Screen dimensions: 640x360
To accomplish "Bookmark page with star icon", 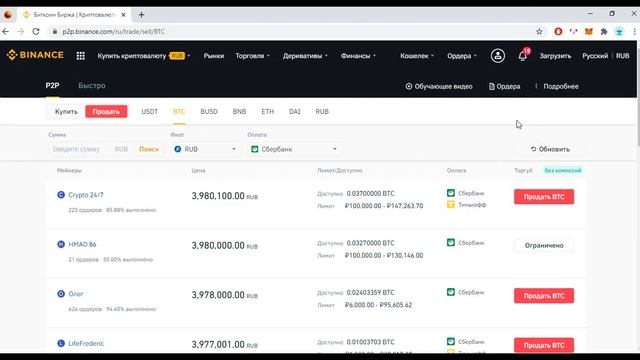I will click(539, 31).
